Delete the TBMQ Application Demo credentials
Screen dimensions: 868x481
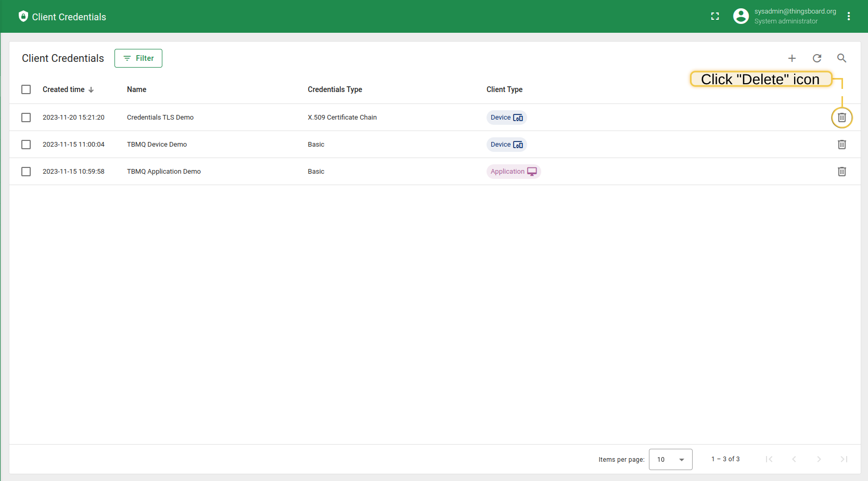click(x=841, y=171)
